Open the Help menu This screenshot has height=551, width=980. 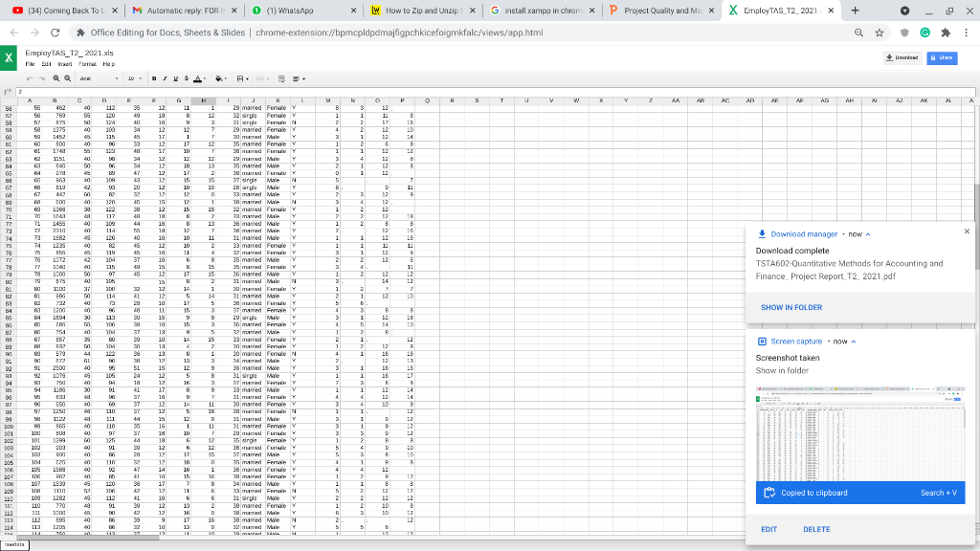pyautogui.click(x=109, y=64)
